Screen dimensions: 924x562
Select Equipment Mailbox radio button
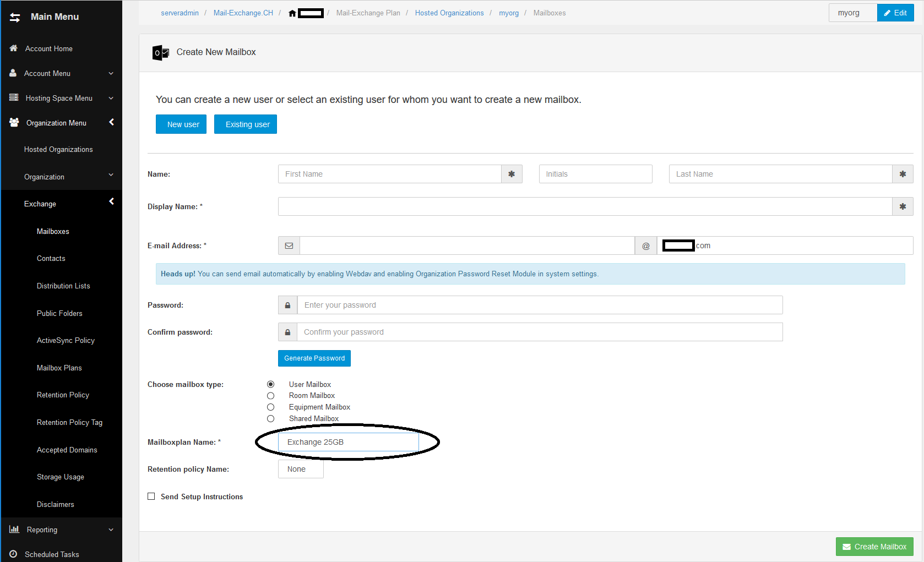click(x=270, y=407)
